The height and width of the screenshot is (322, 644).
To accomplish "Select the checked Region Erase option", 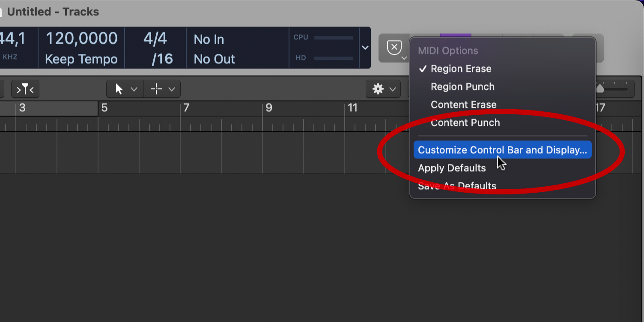I will click(x=461, y=69).
